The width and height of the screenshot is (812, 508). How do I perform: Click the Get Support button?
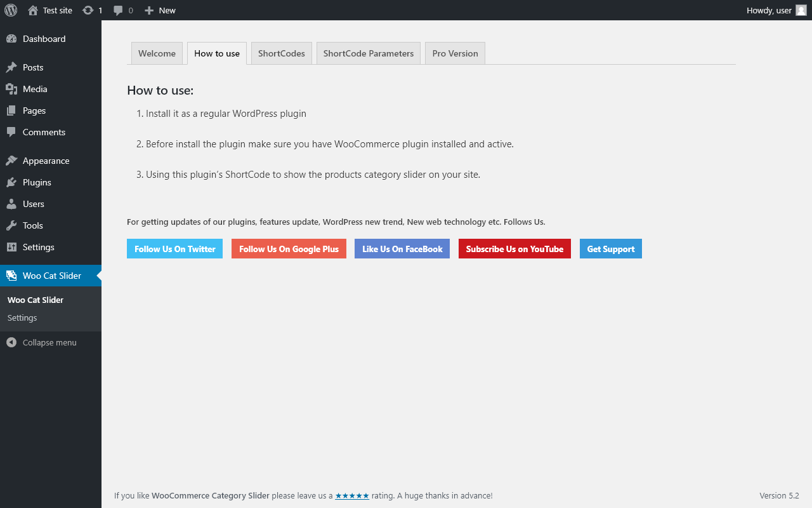click(611, 249)
